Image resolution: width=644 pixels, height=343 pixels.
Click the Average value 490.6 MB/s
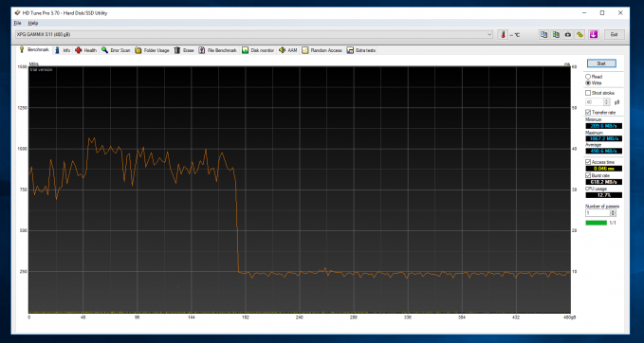click(604, 151)
